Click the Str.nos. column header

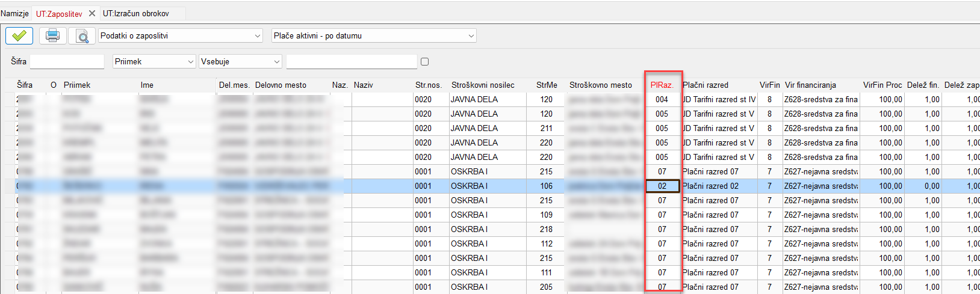click(x=429, y=85)
